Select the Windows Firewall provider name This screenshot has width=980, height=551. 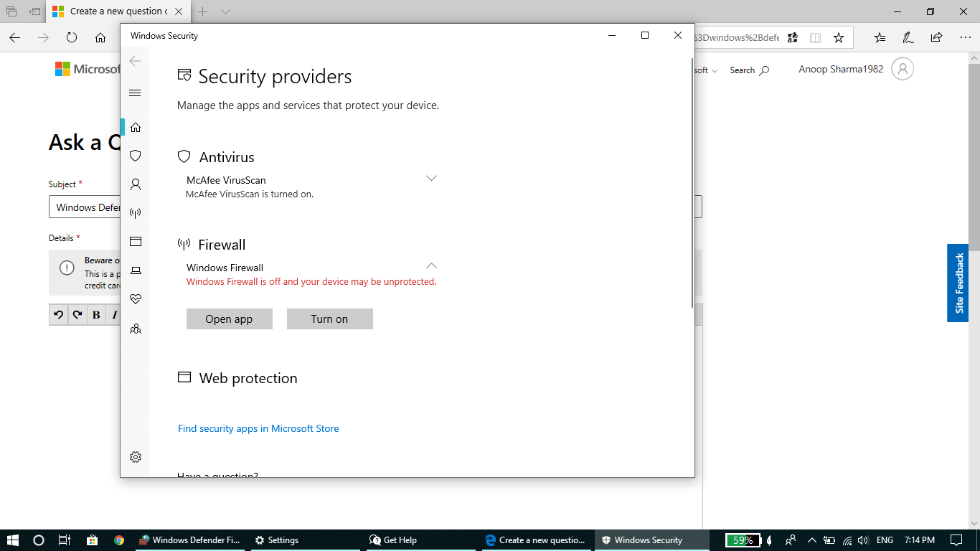(225, 268)
